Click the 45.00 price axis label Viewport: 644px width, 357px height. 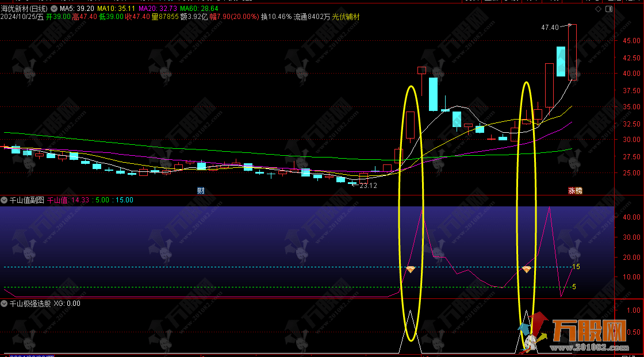[631, 41]
